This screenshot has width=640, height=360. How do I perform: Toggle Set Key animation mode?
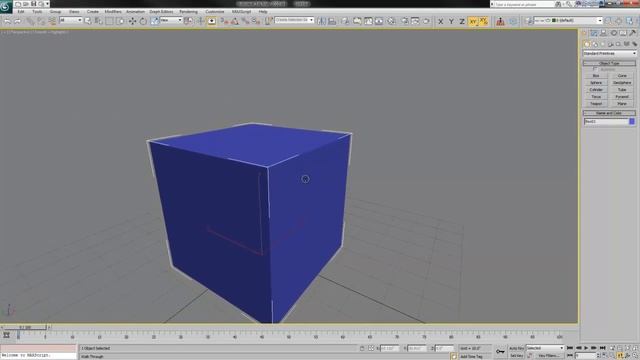(x=516, y=356)
